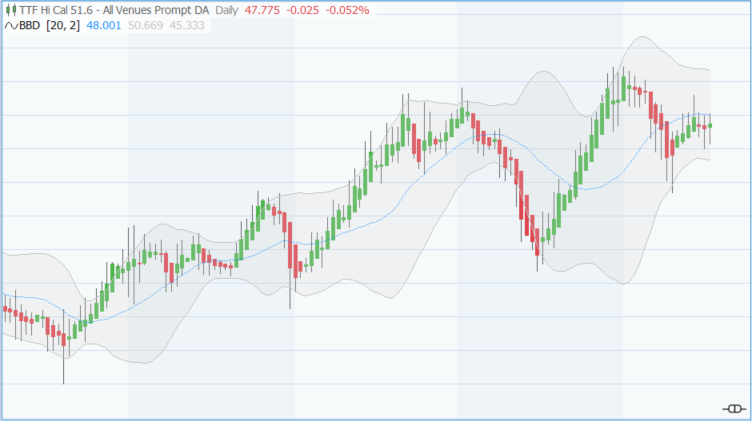Click the blue BBD middle value 48.001
752x421 pixels.
coord(104,25)
